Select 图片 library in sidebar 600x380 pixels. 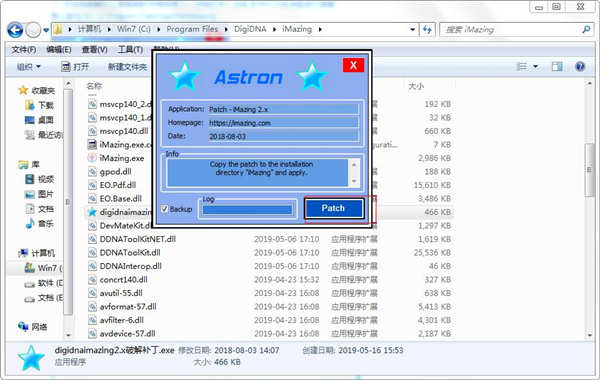click(39, 194)
